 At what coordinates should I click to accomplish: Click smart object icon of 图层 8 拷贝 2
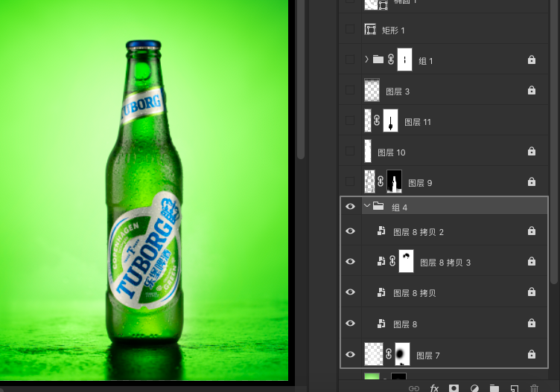[381, 231]
